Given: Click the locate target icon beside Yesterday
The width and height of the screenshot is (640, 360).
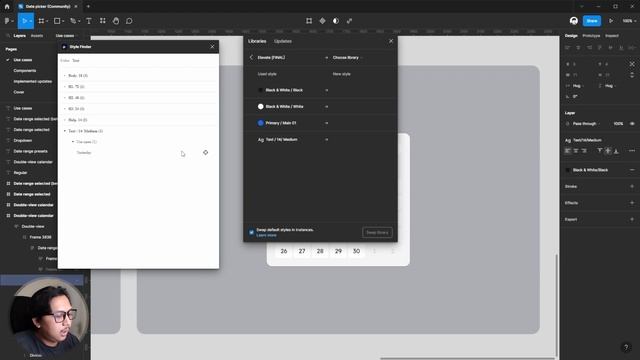Looking at the screenshot, I should pyautogui.click(x=205, y=152).
